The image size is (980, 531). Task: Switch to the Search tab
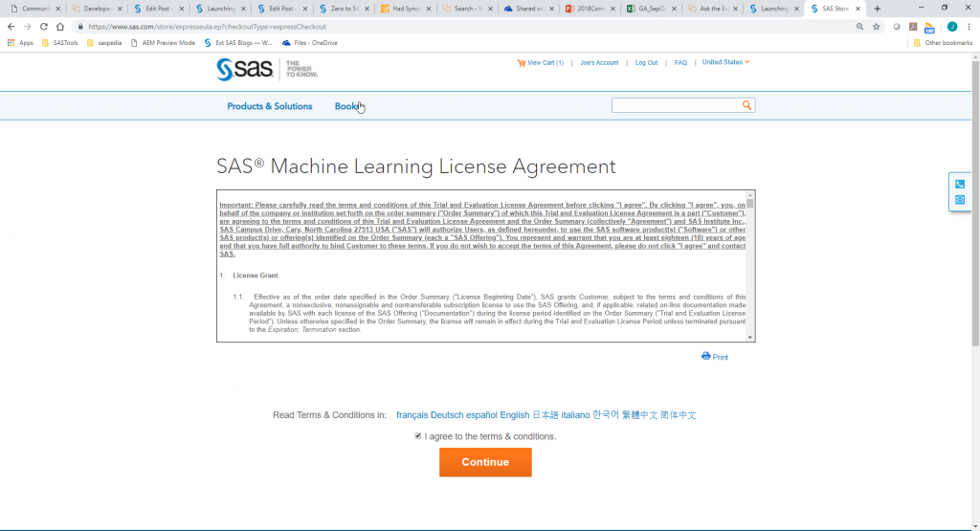point(466,9)
